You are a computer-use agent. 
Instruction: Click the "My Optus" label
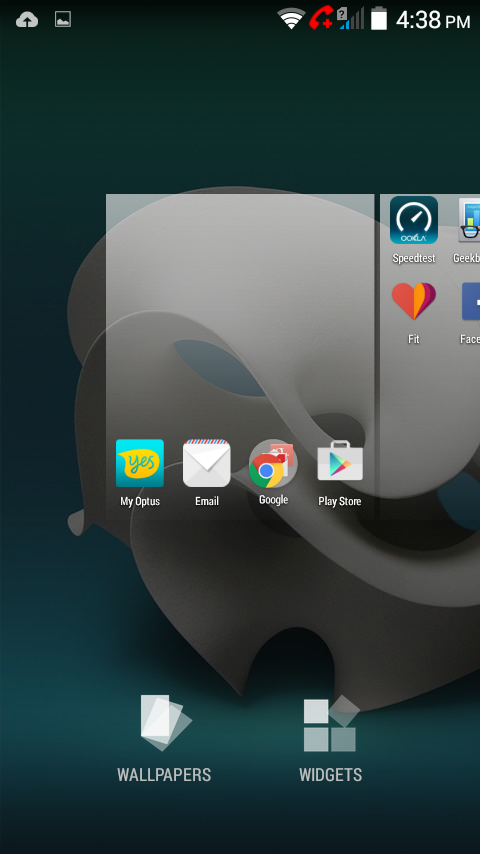(x=139, y=501)
